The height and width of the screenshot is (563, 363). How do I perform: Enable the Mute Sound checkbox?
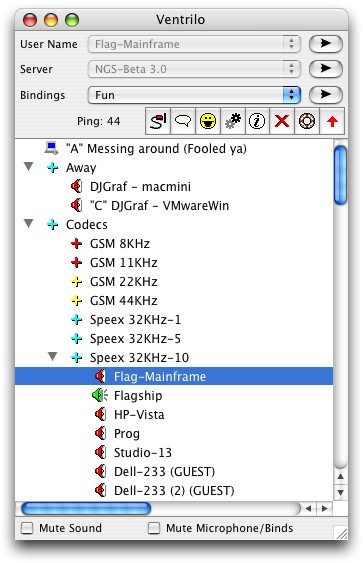[x=27, y=528]
